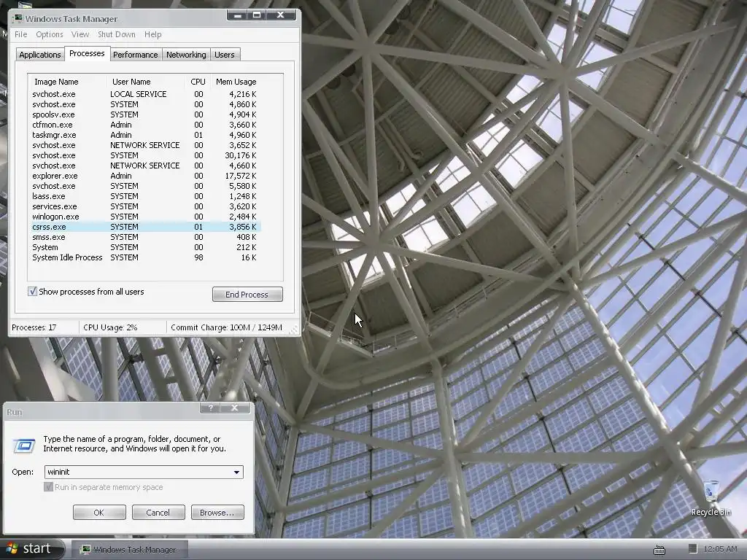
Task: Toggle Run in separate memory space checkbox
Action: point(48,486)
